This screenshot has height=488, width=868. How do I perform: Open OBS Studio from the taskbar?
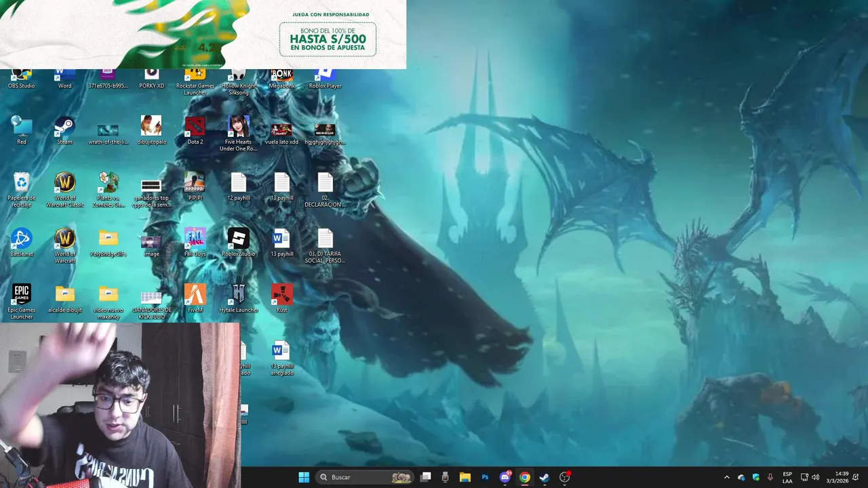564,477
